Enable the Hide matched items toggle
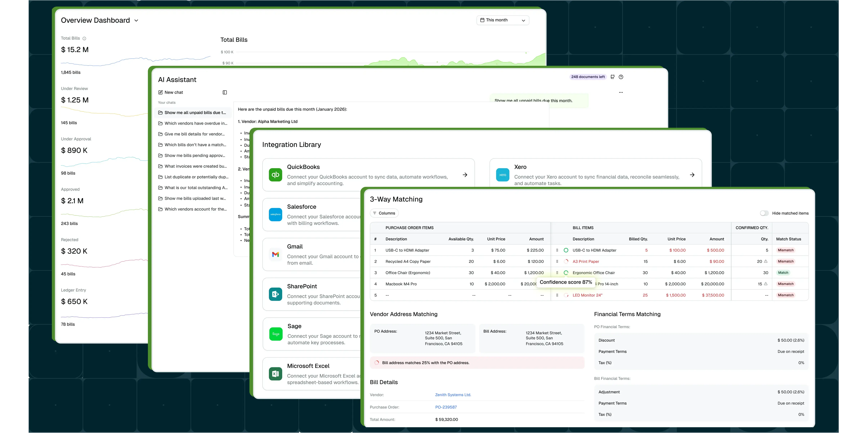Image resolution: width=868 pixels, height=433 pixels. click(x=764, y=213)
